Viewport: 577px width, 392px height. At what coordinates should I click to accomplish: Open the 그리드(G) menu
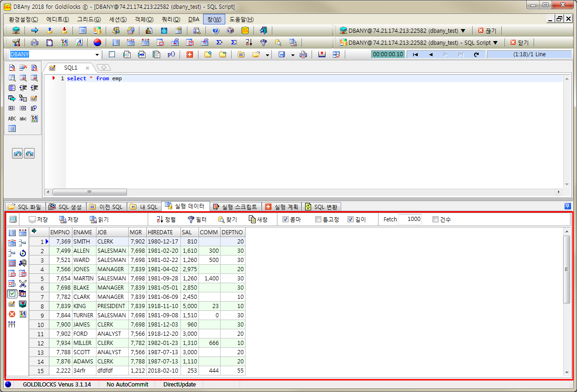pyautogui.click(x=89, y=19)
